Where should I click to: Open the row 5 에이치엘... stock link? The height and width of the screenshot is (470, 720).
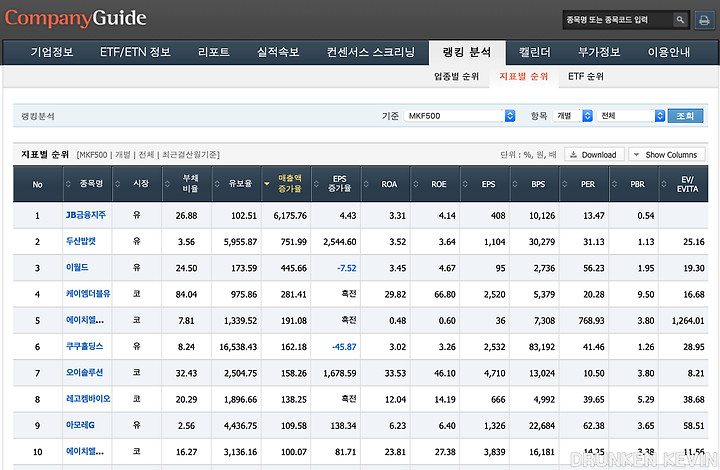click(x=85, y=320)
